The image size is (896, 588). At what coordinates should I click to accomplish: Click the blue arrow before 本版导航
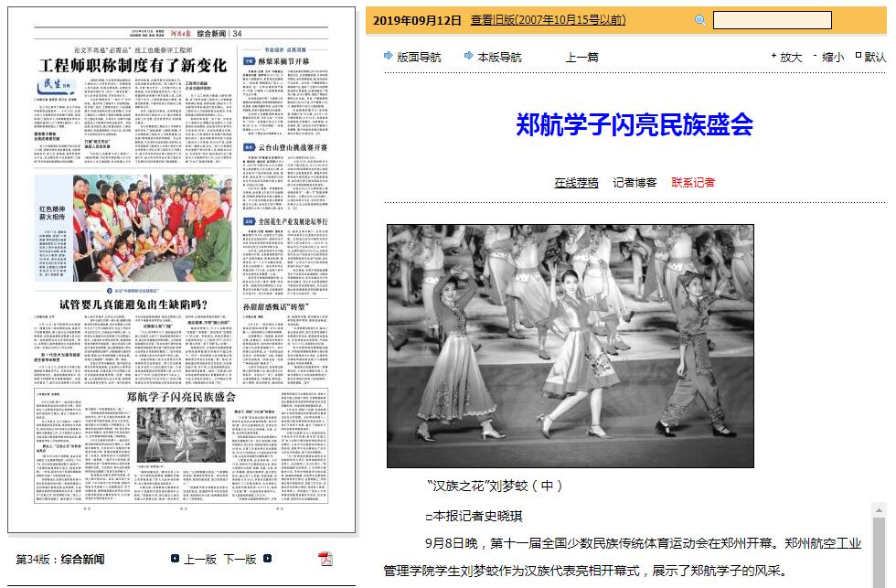point(469,57)
